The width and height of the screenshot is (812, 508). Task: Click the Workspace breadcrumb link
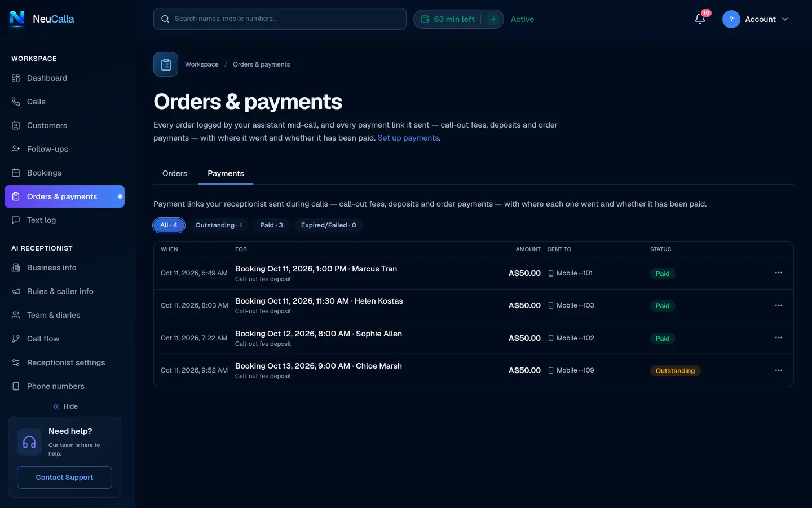pyautogui.click(x=202, y=64)
